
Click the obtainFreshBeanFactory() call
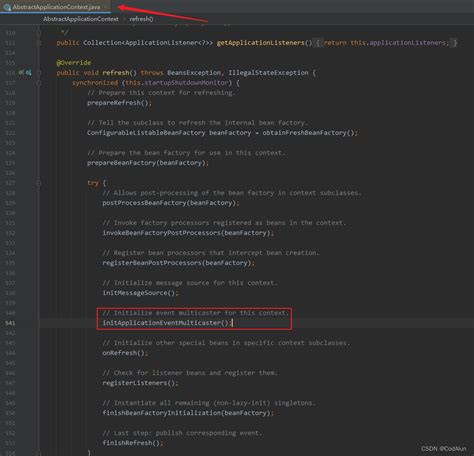[x=308, y=133]
